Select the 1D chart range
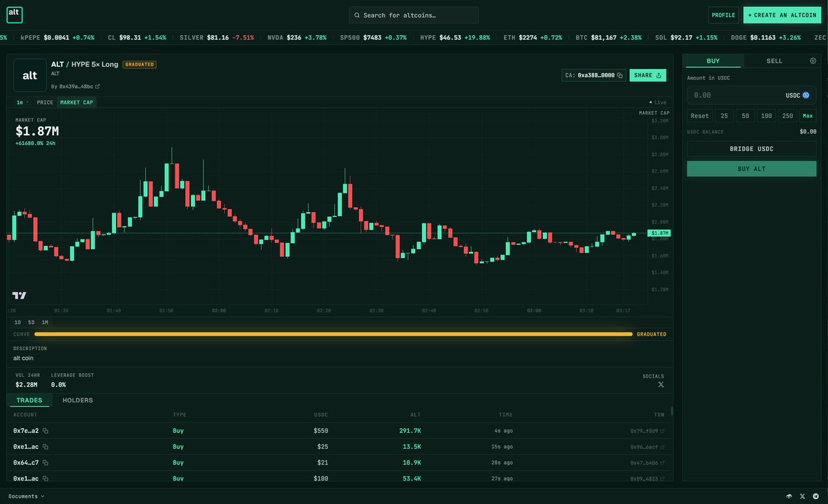The height and width of the screenshot is (504, 828). tap(17, 322)
